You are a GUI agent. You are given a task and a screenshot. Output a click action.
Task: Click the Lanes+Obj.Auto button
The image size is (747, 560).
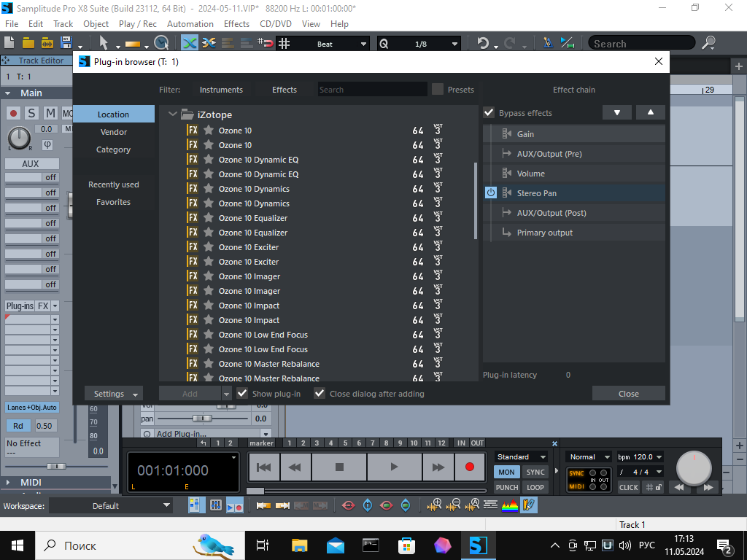click(x=32, y=407)
